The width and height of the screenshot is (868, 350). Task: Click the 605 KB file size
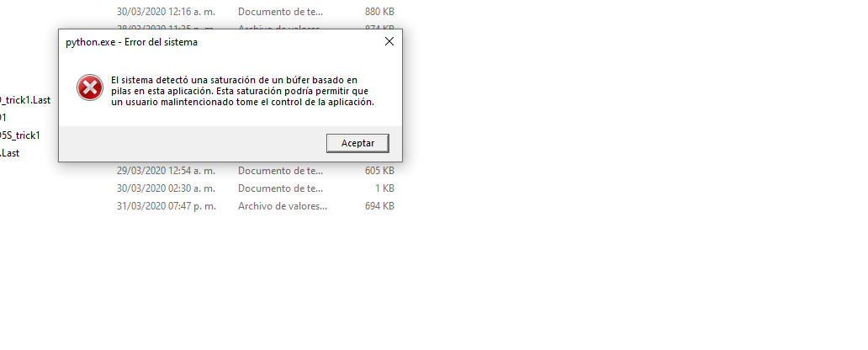(x=380, y=171)
